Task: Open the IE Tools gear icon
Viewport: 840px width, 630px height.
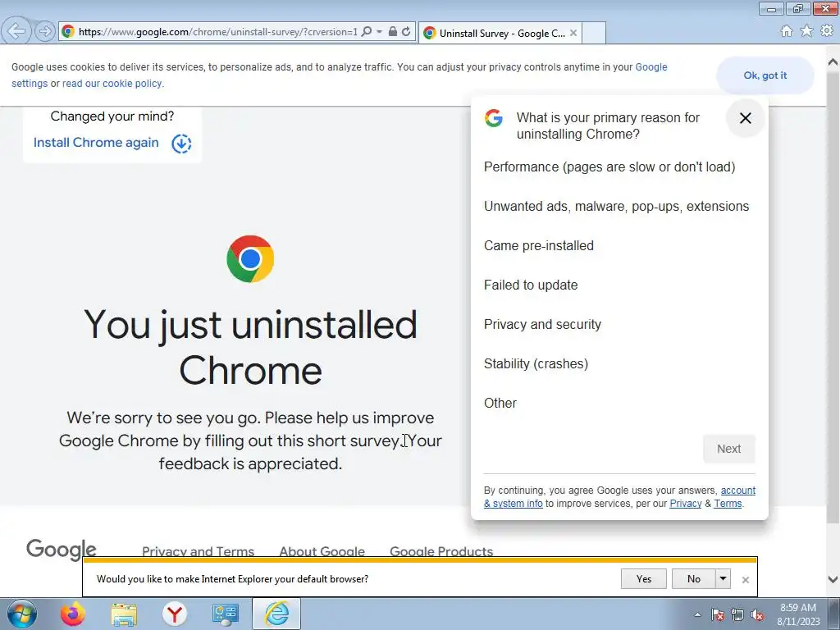Action: coord(827,31)
